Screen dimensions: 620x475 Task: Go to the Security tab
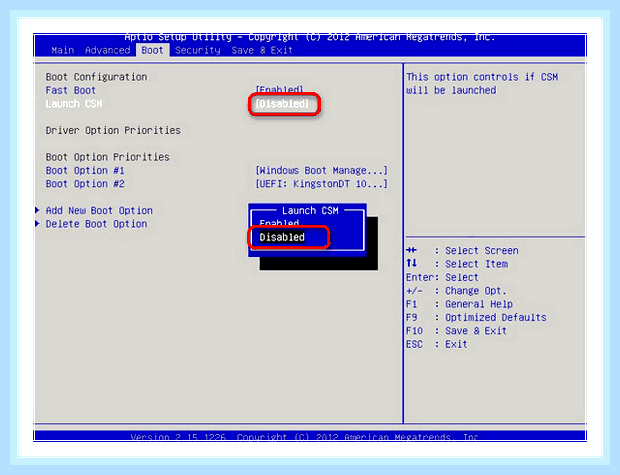tap(198, 51)
